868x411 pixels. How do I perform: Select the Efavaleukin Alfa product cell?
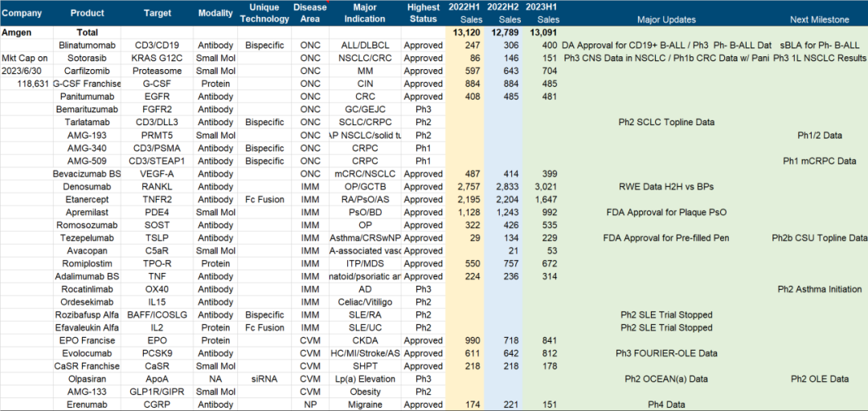click(87, 328)
